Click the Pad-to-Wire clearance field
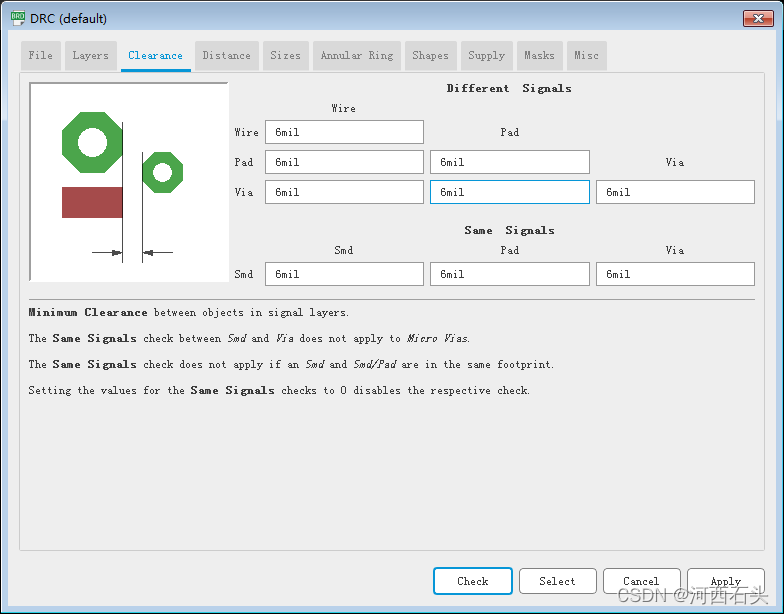 (344, 162)
